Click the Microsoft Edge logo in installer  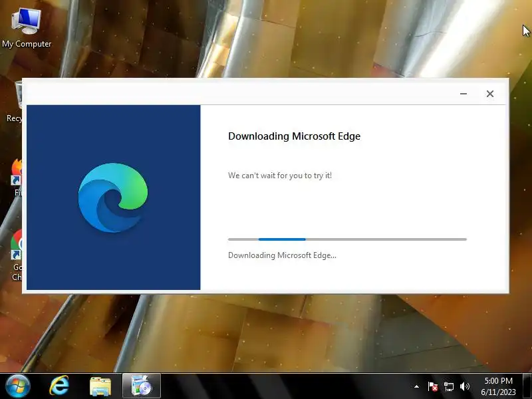pyautogui.click(x=113, y=198)
